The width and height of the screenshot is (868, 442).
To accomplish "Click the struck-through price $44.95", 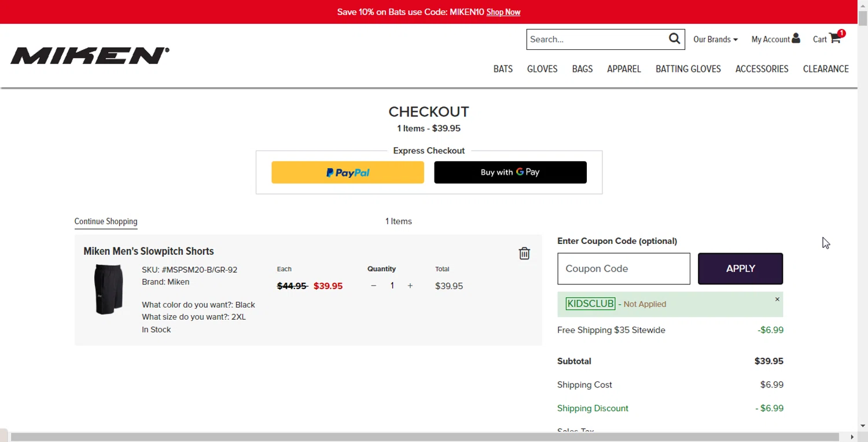I will (292, 286).
